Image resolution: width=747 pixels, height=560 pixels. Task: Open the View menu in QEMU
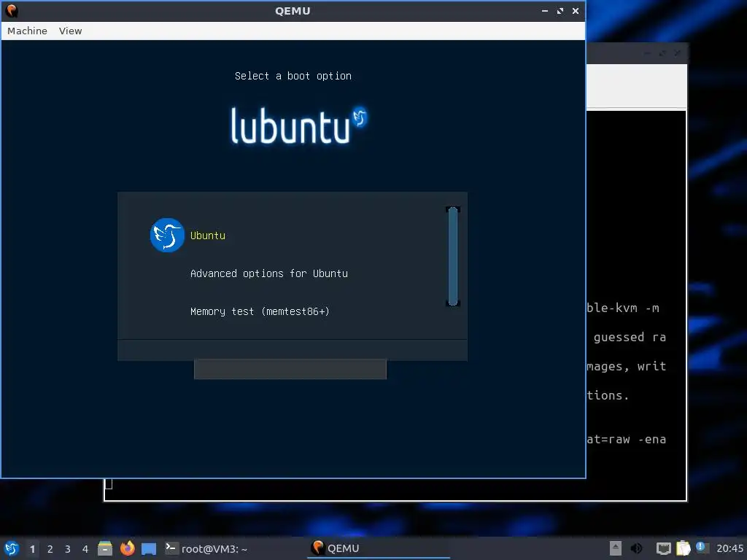coord(70,31)
